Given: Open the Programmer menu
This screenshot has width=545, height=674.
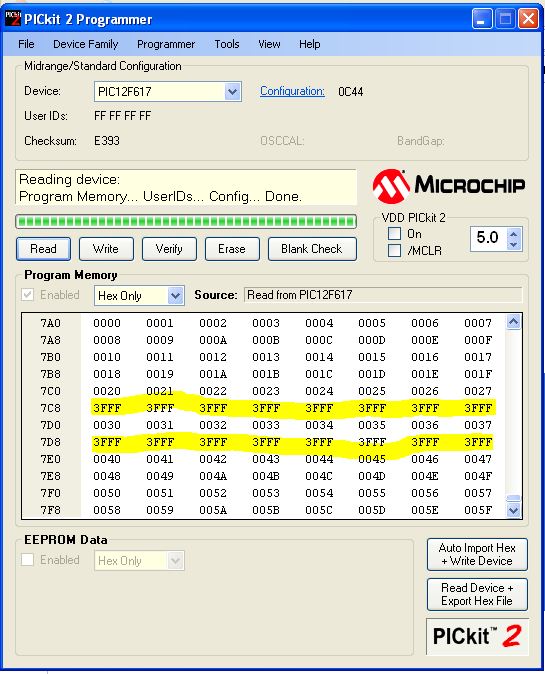Looking at the screenshot, I should (166, 44).
